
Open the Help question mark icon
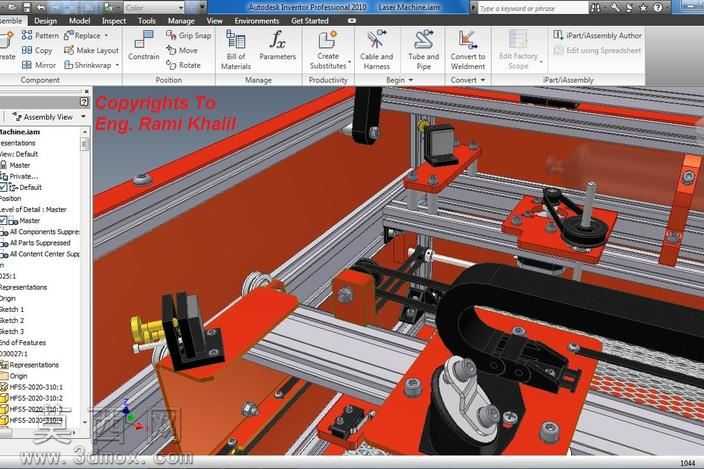[658, 8]
